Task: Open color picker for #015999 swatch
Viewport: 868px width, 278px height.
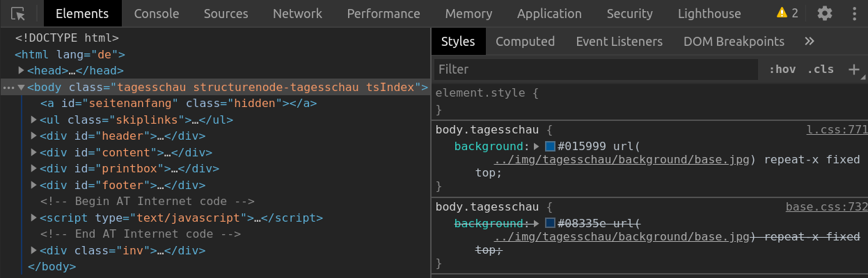Action: (x=550, y=147)
